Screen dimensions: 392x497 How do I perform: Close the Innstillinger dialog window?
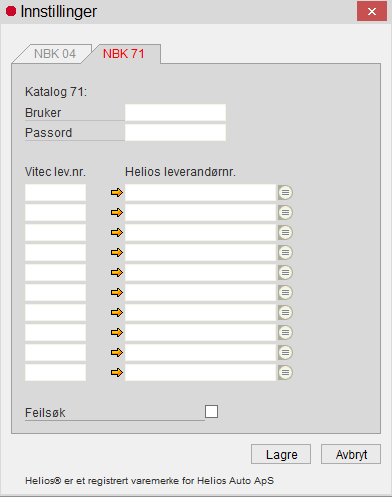point(372,11)
